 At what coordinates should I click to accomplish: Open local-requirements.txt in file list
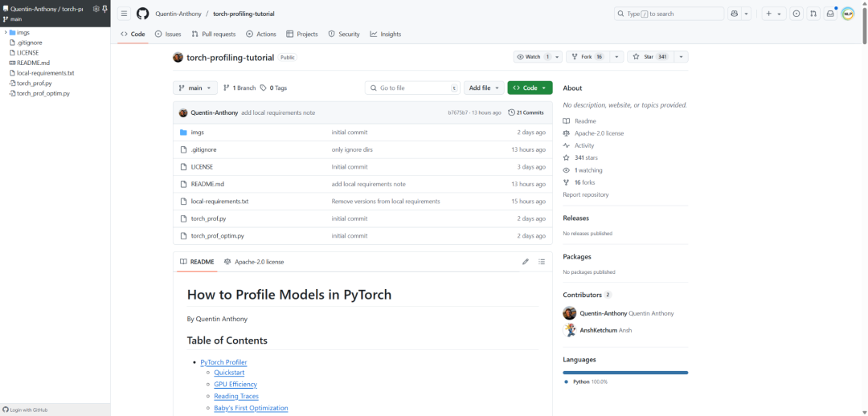[219, 202]
